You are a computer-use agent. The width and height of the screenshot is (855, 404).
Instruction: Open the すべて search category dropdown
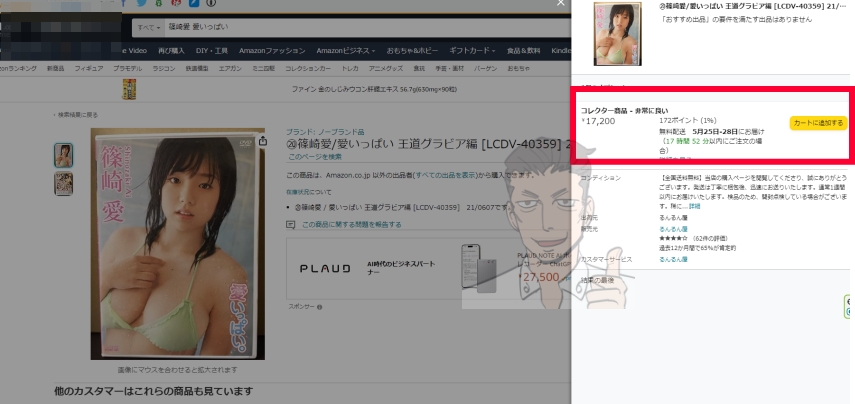pyautogui.click(x=149, y=27)
